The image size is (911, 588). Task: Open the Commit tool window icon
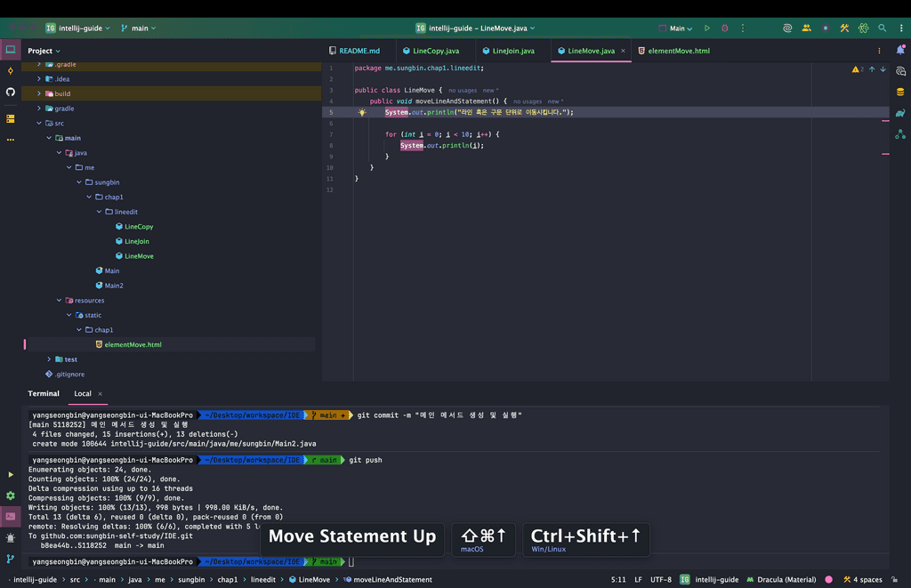pyautogui.click(x=11, y=71)
